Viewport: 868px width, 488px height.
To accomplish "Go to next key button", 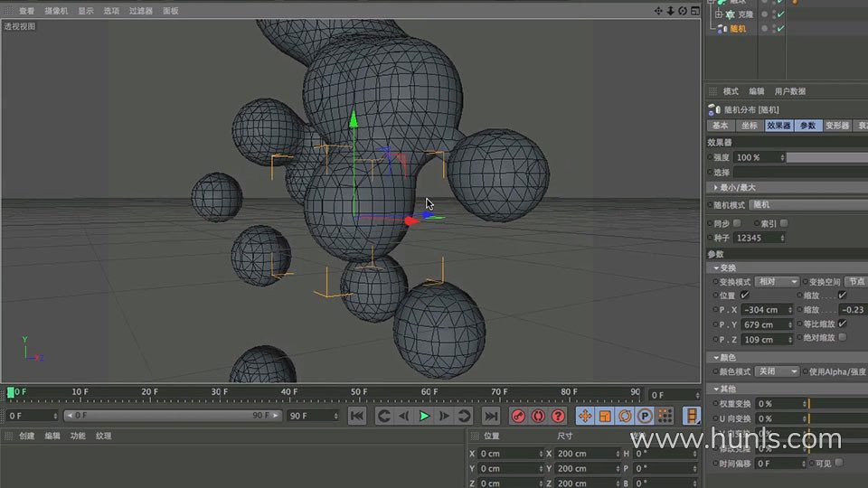I will coord(465,416).
